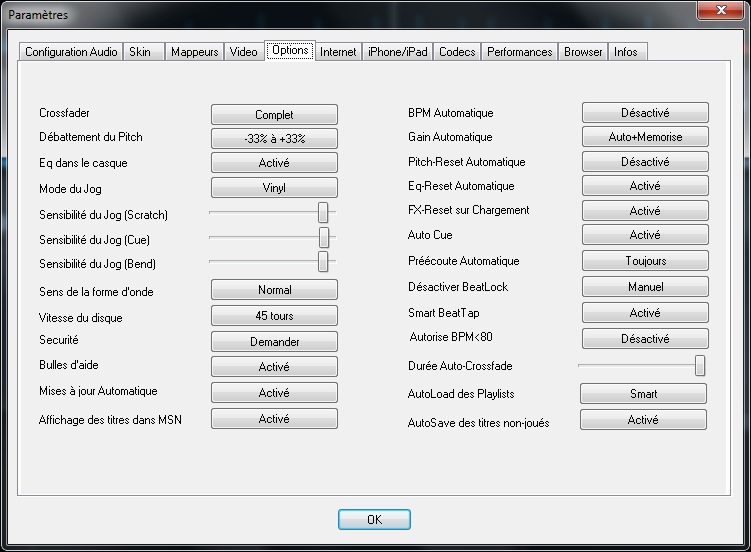Screen dimensions: 751x552
Task: Change the Crossfader mode from Complet
Action: [x=274, y=115]
